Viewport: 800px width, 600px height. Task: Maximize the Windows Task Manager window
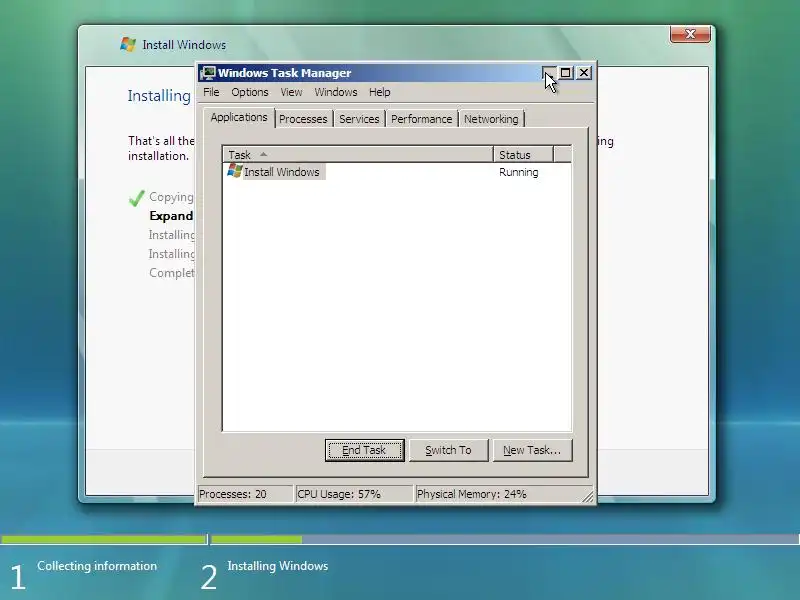[566, 72]
